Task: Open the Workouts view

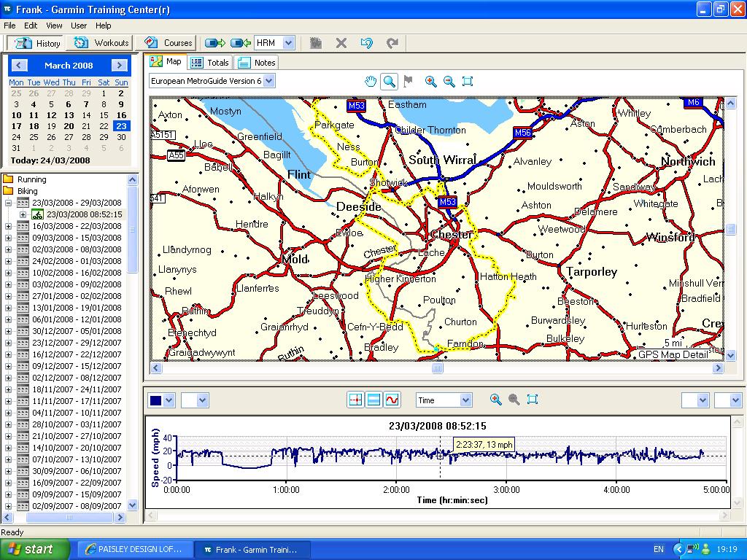Action: [x=101, y=43]
